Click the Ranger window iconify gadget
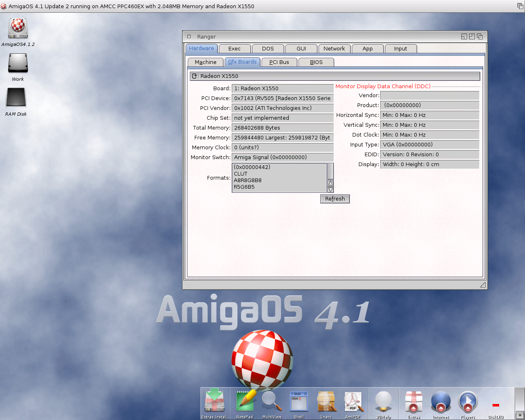The height and width of the screenshot is (420, 525). (464, 37)
